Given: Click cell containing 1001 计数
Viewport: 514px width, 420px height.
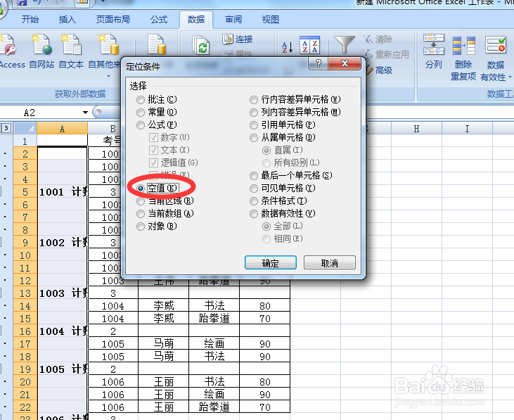Looking at the screenshot, I should (x=63, y=192).
